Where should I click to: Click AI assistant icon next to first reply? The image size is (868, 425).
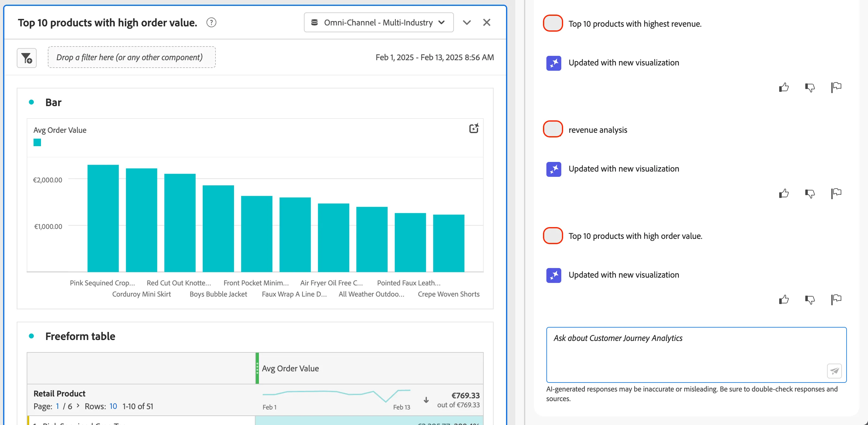(554, 63)
